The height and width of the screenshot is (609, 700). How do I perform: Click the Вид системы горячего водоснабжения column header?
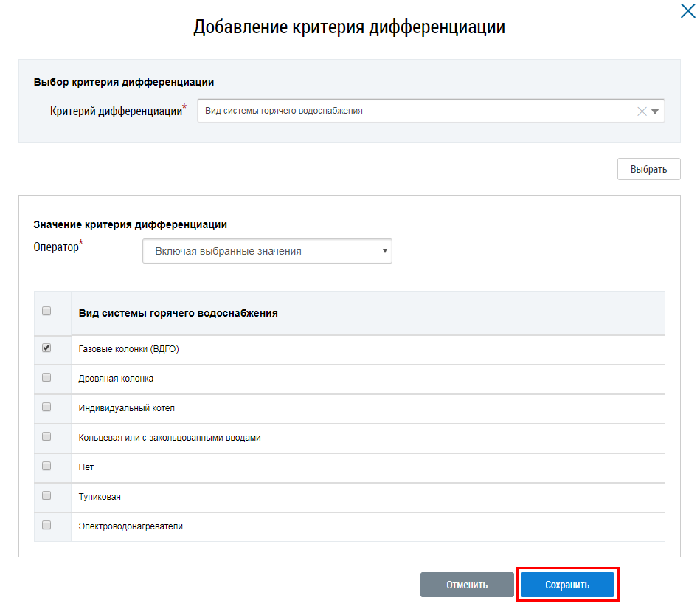[178, 313]
